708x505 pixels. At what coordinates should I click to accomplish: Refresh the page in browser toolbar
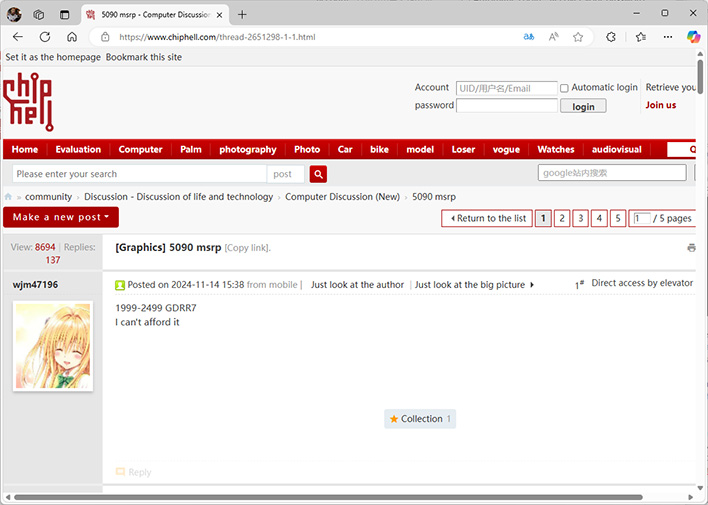[x=45, y=37]
